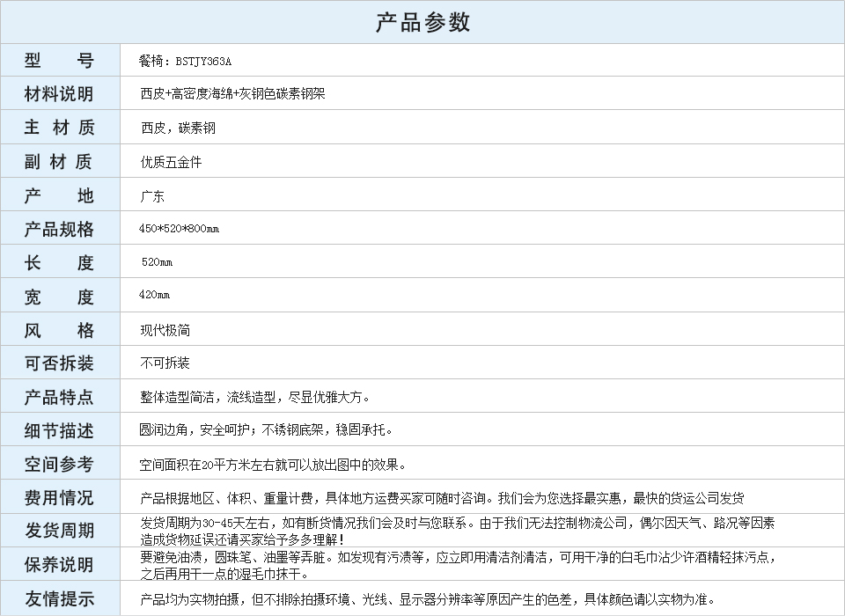Image resolution: width=845 pixels, height=616 pixels.
Task: Click the value 不可拆装
Action: [x=165, y=363]
